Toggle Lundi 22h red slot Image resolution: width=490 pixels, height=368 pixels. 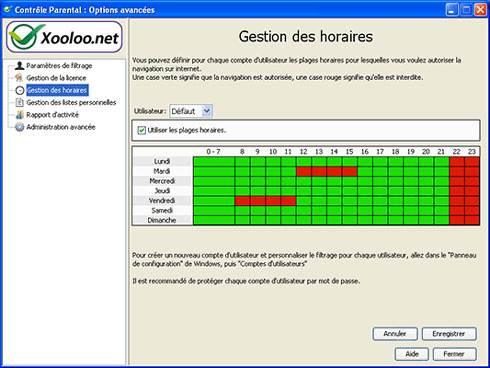coord(457,162)
